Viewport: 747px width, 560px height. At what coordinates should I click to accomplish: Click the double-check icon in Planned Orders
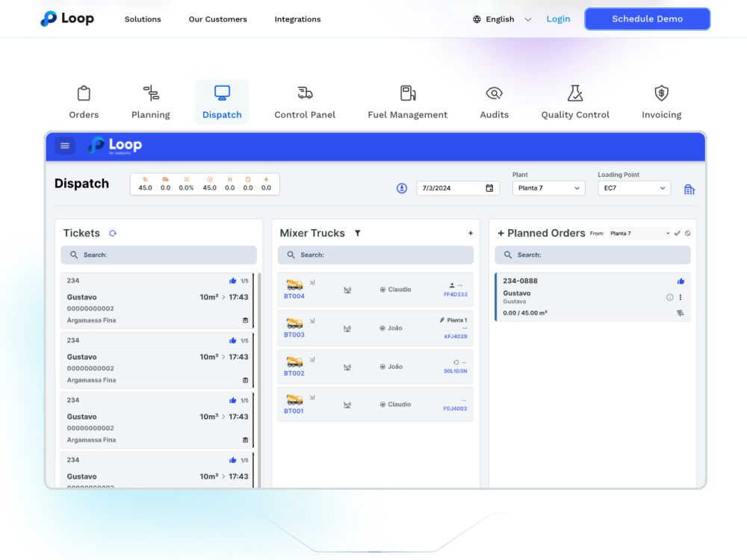pos(677,233)
